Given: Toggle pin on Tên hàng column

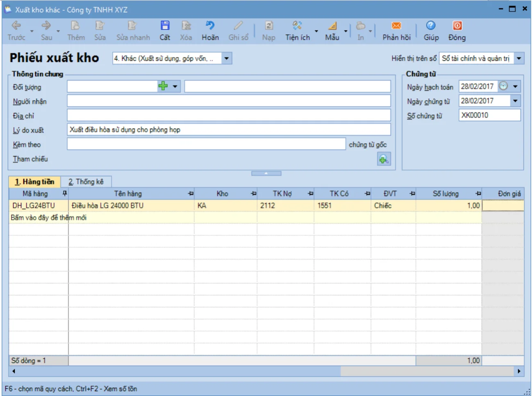Looking at the screenshot, I should 191,194.
